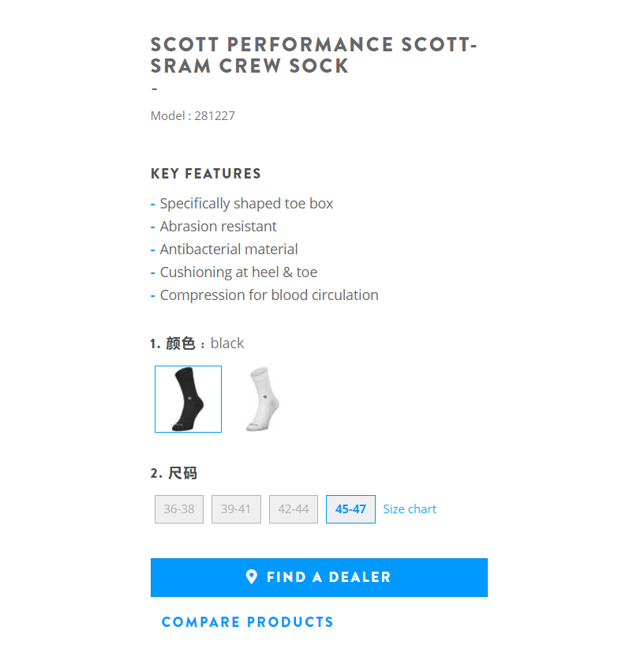
Task: Click the Key Features heading
Action: [206, 174]
